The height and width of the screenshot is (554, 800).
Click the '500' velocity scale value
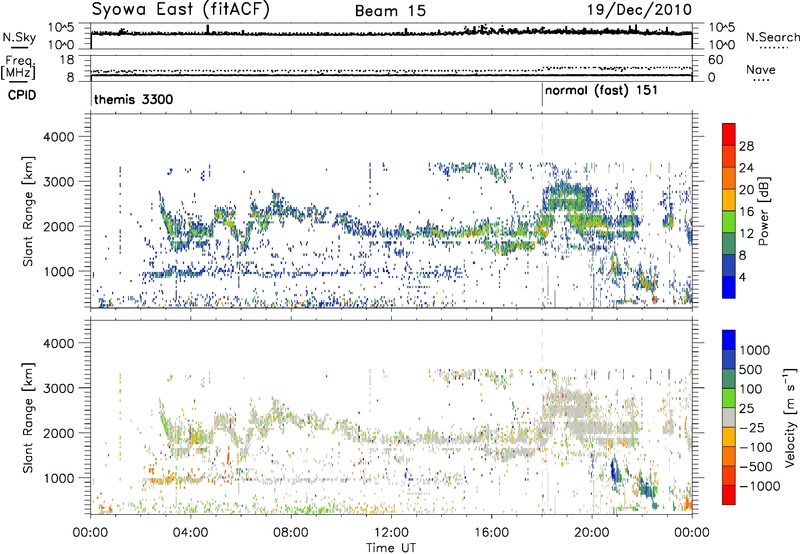pos(751,369)
